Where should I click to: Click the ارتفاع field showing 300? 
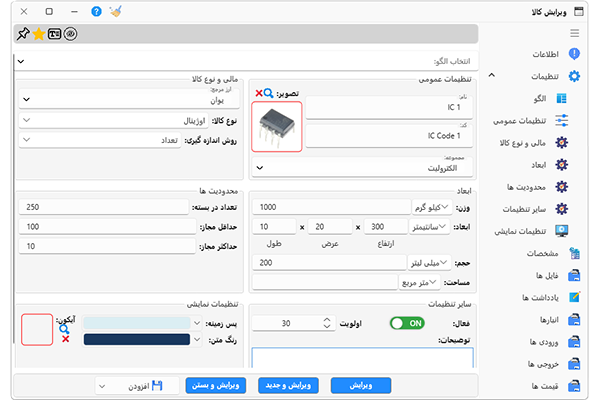pos(386,227)
